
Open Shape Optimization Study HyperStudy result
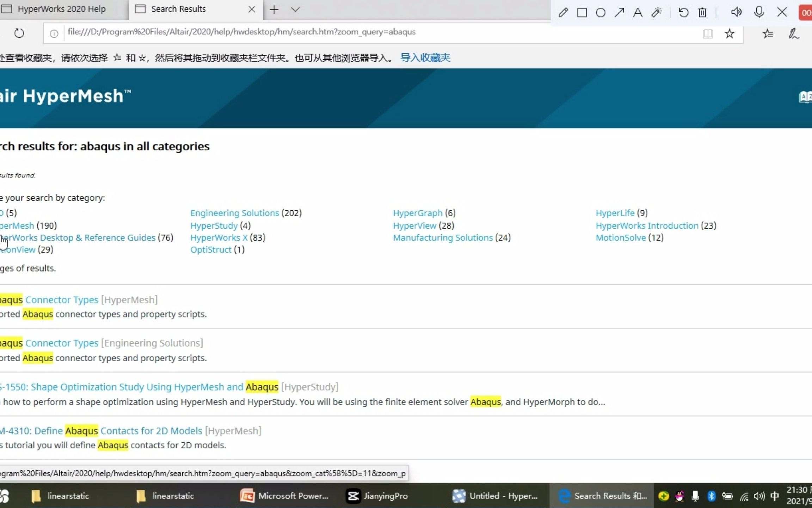click(139, 387)
